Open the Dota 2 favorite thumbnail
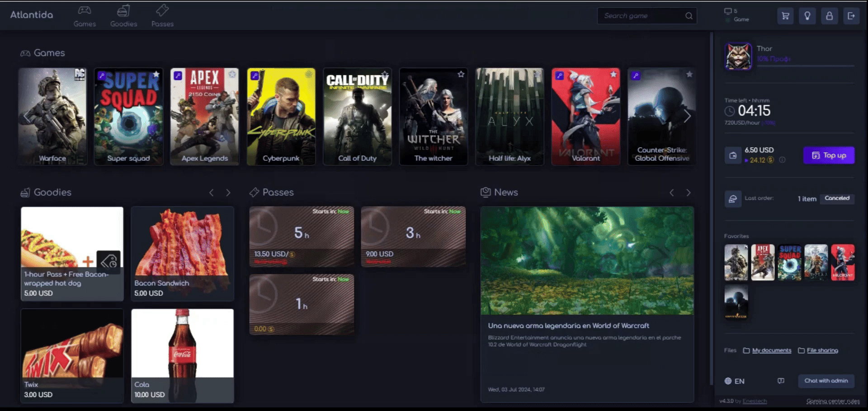 pyautogui.click(x=816, y=262)
